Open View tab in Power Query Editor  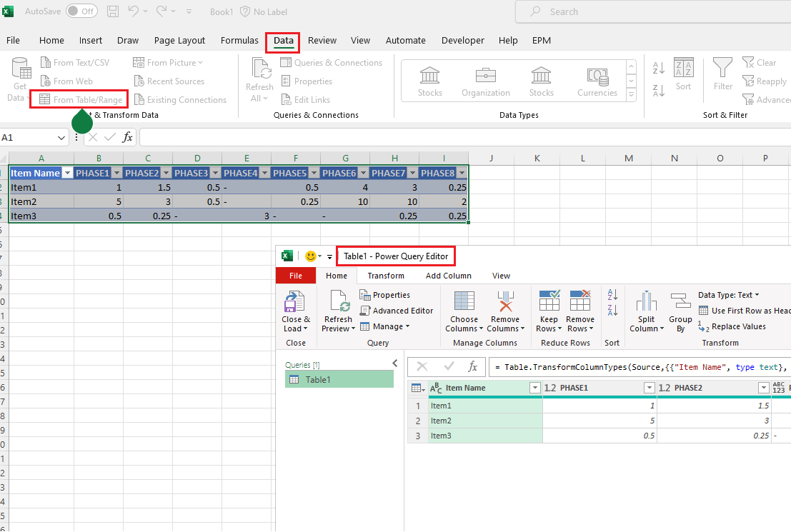click(x=501, y=276)
